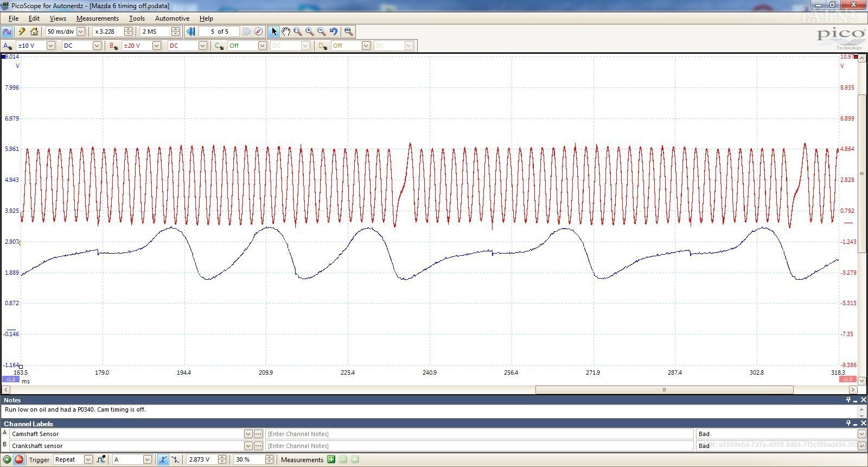This screenshot has width=868, height=467.
Task: Open channel A Camshaft Sensor notes button
Action: click(x=258, y=434)
